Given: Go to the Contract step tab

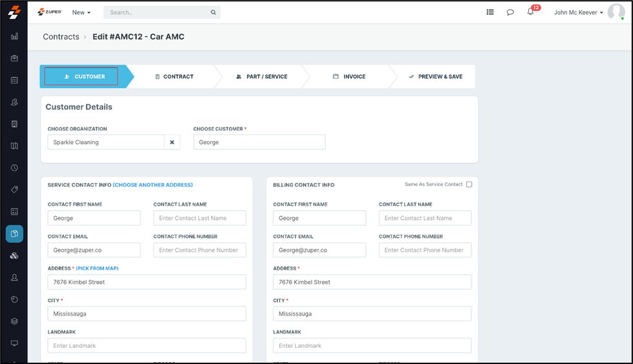Looking at the screenshot, I should click(174, 76).
